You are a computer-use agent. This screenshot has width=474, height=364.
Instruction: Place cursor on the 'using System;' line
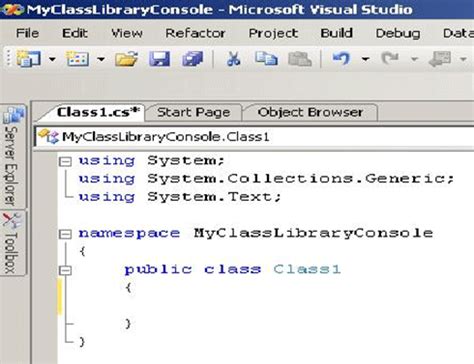[152, 161]
